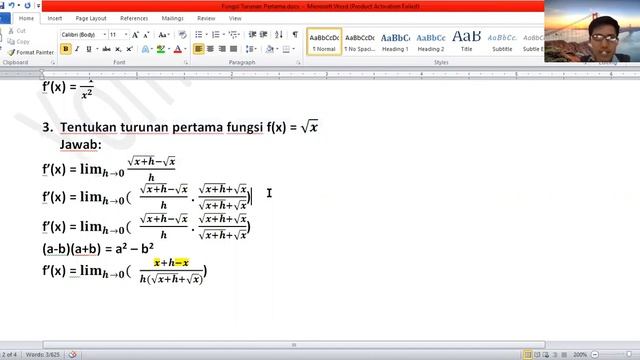Toggle Center alignment
This screenshot has height=360, width=640.
(210, 49)
